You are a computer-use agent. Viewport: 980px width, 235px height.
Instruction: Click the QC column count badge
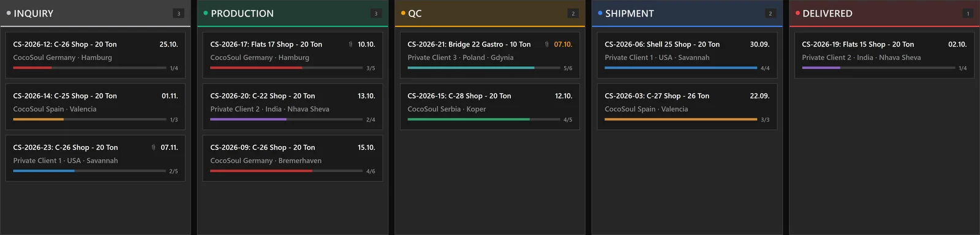click(573, 13)
